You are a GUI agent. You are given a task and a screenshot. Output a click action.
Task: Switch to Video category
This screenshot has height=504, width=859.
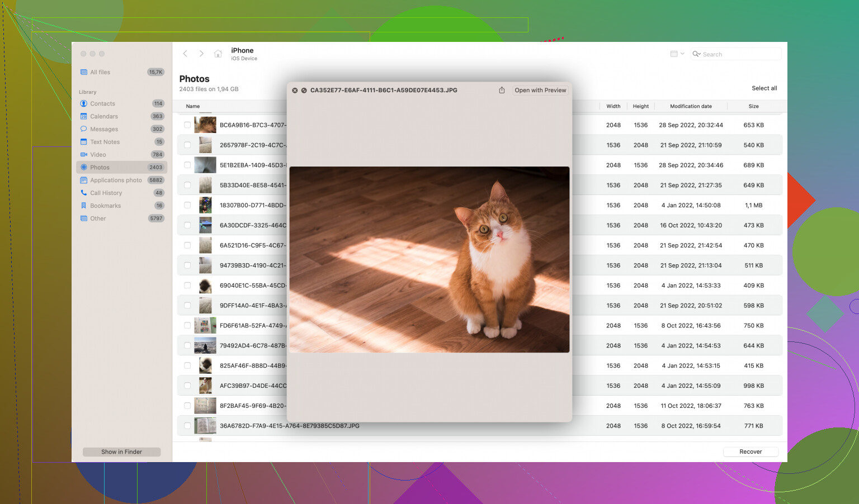click(98, 155)
